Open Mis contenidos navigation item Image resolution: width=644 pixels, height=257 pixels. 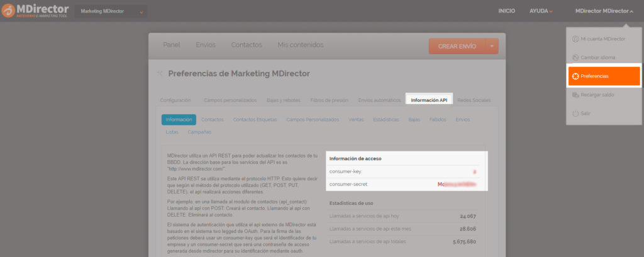pos(301,45)
